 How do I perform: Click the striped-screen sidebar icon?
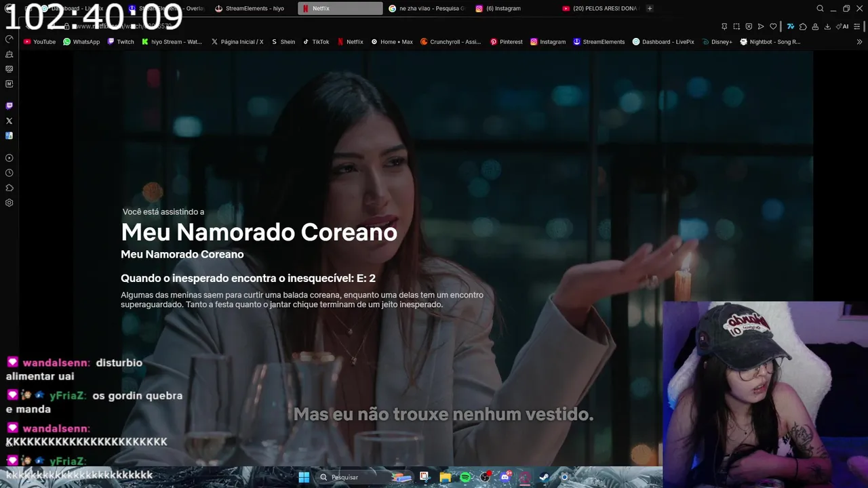[x=9, y=69]
